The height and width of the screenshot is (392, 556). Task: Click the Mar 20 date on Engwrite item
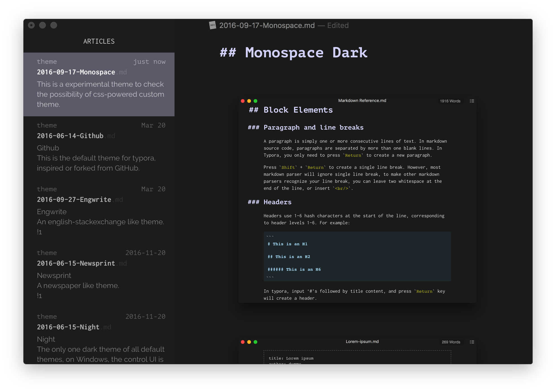(153, 189)
